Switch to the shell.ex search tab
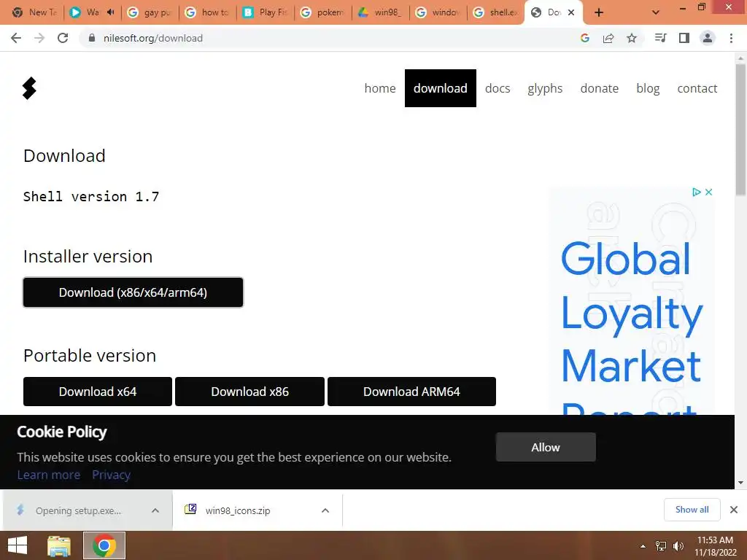 (x=496, y=12)
